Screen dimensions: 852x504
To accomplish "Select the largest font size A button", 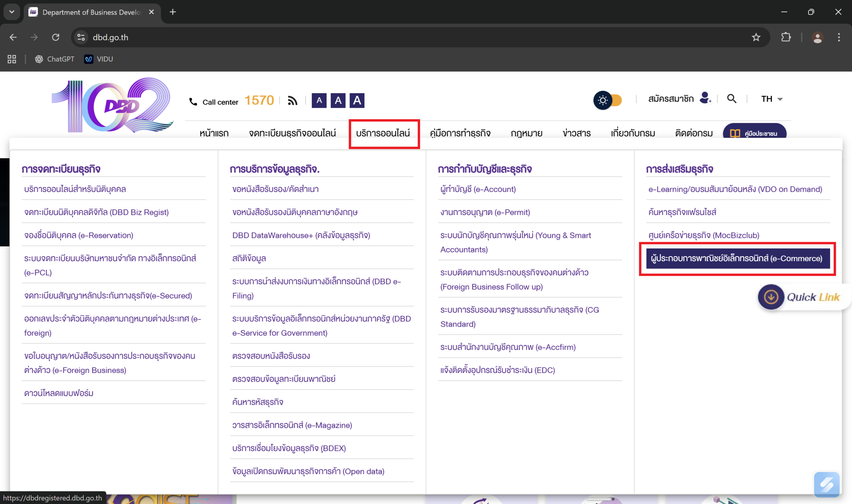I will click(357, 100).
